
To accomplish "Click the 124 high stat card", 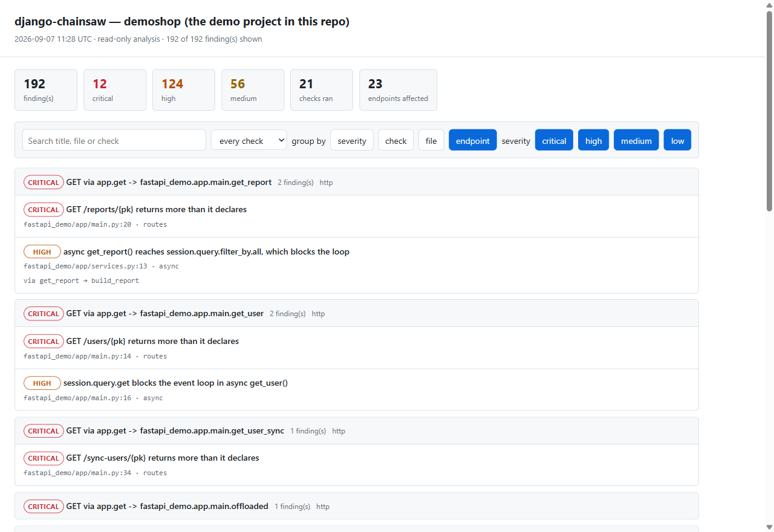I will click(184, 90).
